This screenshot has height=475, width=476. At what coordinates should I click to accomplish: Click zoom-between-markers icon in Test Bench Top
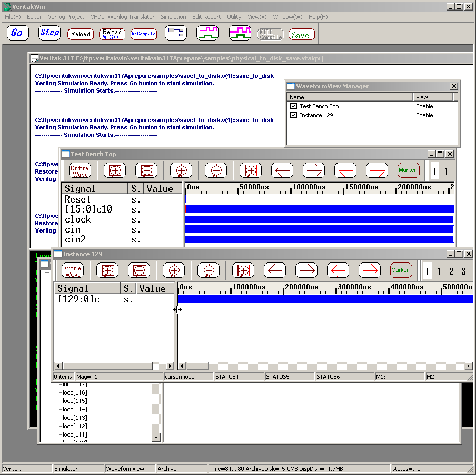[251, 170]
